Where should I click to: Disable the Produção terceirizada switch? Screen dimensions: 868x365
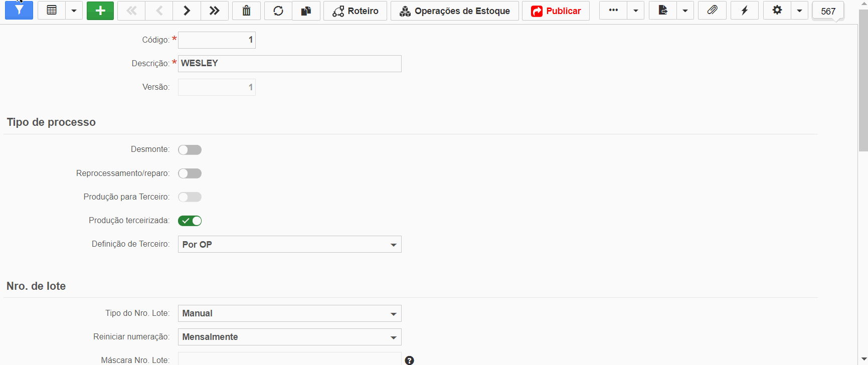pos(190,221)
